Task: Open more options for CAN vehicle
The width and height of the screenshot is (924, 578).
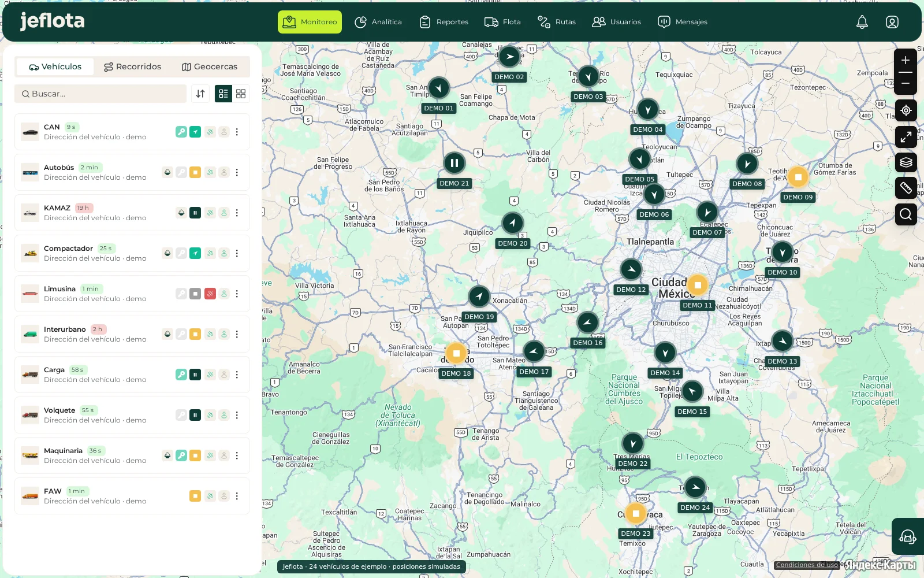Action: (x=237, y=132)
